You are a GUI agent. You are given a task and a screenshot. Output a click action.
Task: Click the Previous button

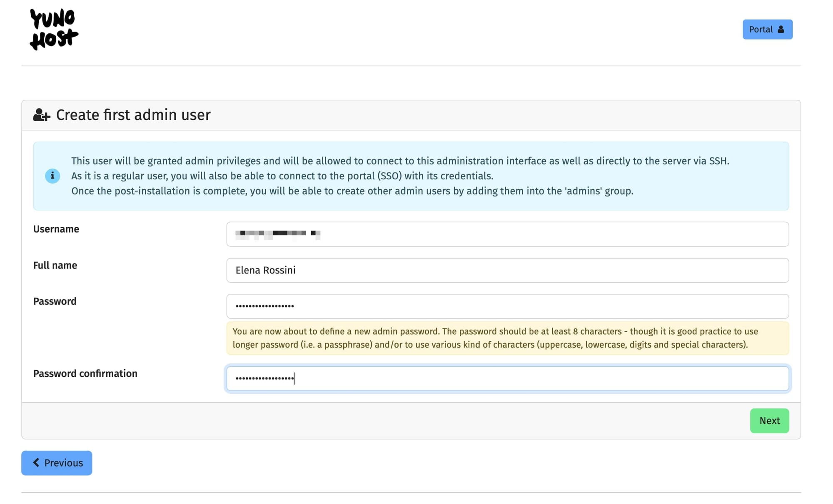coord(57,463)
